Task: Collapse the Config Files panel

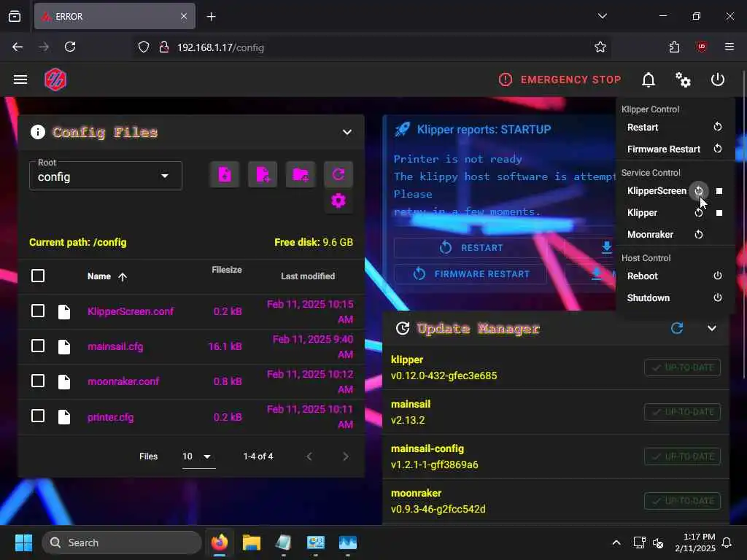Action: click(x=347, y=133)
